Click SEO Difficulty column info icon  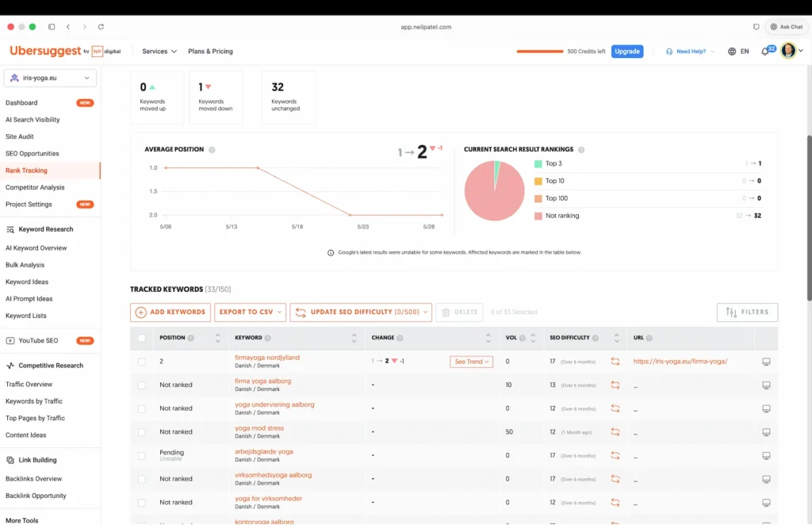(x=596, y=338)
